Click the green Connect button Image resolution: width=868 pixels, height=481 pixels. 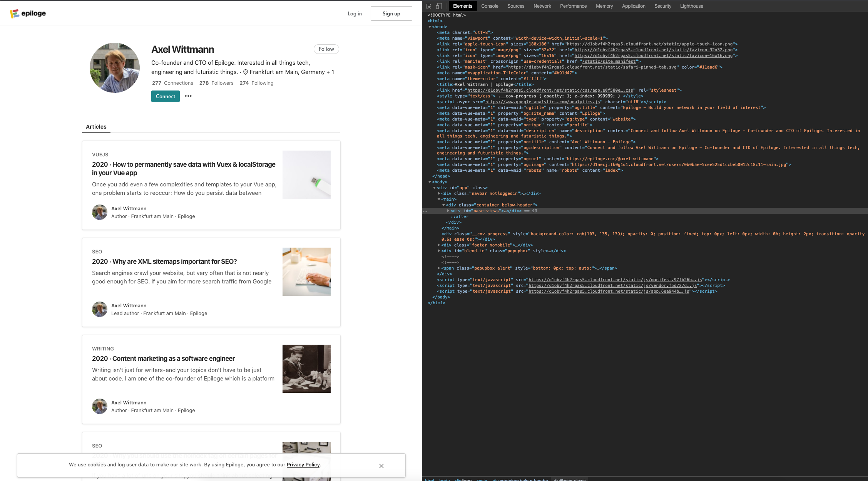166,96
